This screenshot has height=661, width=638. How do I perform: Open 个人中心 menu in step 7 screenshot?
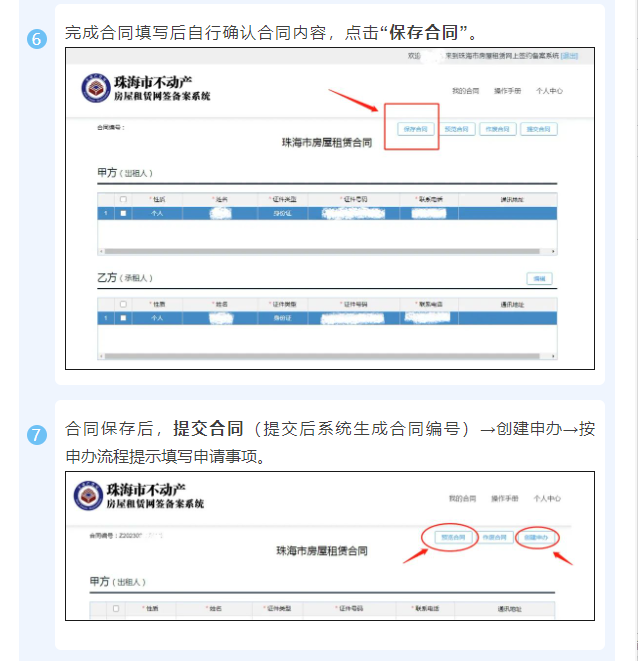[x=547, y=498]
